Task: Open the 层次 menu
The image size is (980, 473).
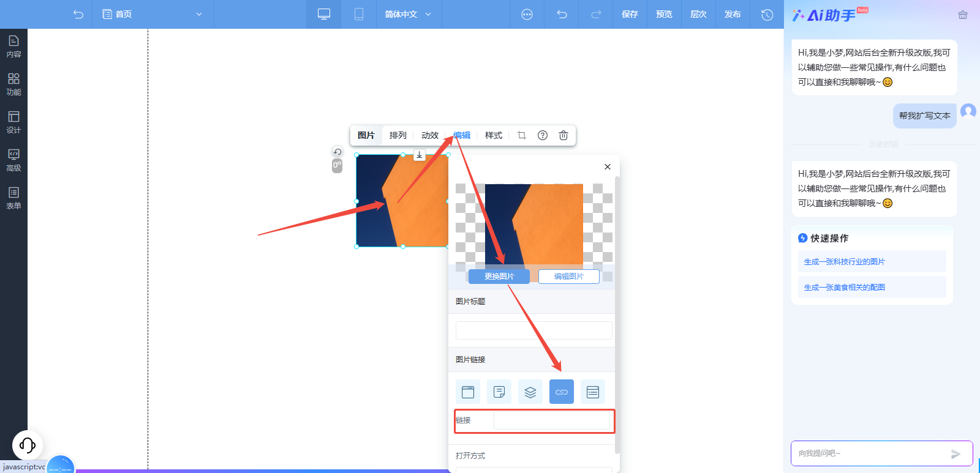Action: [698, 14]
